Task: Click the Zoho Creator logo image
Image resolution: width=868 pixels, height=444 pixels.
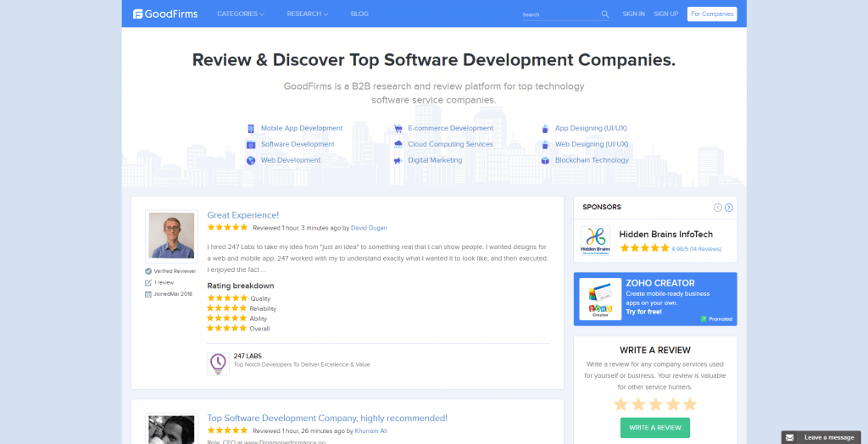Action: click(600, 299)
